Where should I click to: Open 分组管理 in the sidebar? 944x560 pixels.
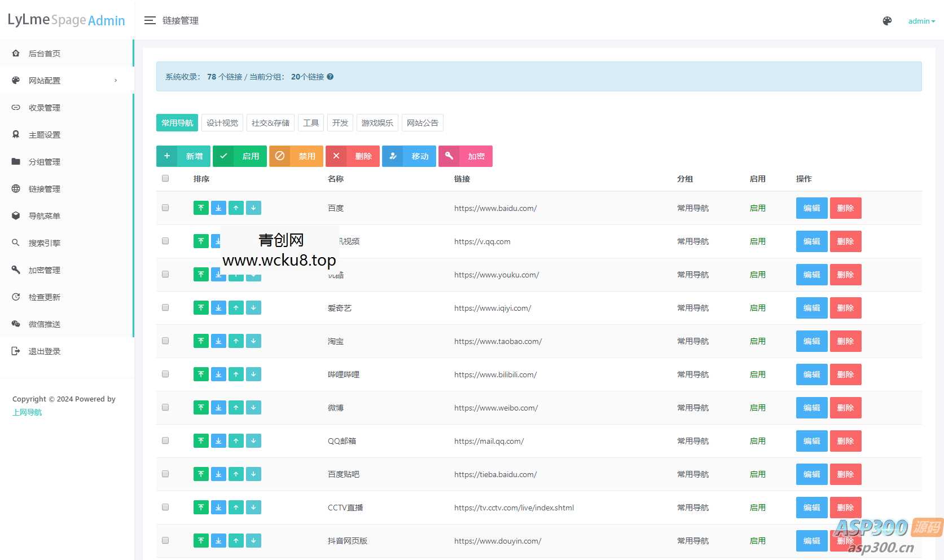(x=45, y=162)
